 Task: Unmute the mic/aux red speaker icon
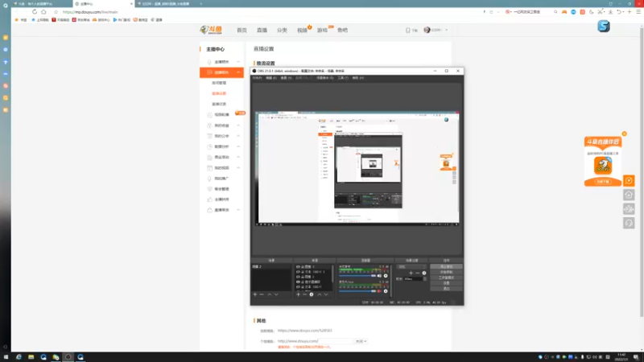click(x=379, y=291)
